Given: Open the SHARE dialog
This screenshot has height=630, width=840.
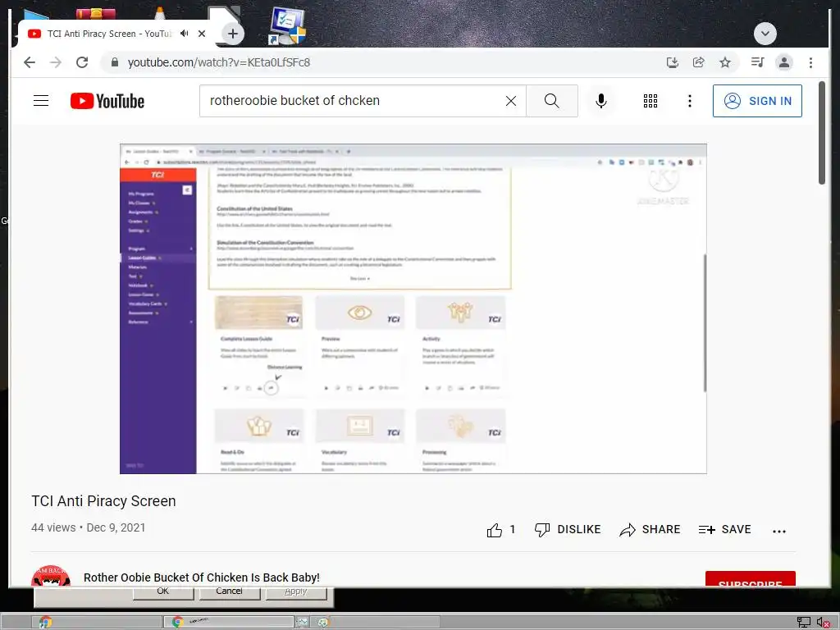Looking at the screenshot, I should point(650,529).
